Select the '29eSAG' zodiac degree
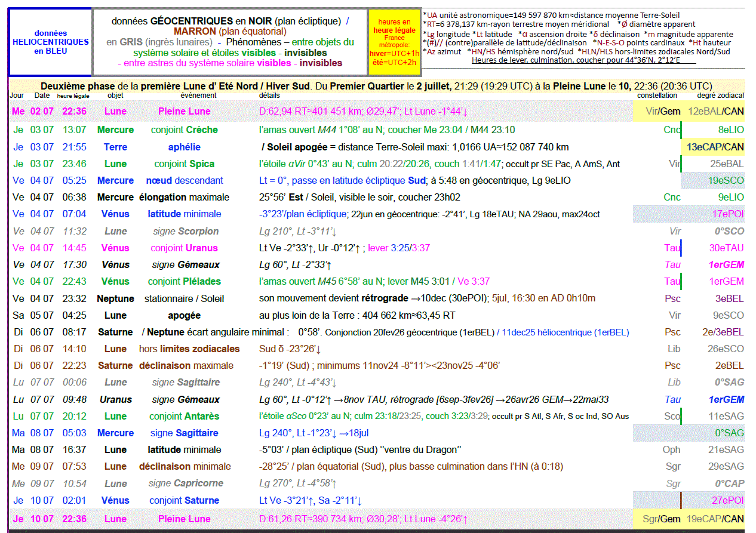The image size is (756, 533). click(x=726, y=466)
